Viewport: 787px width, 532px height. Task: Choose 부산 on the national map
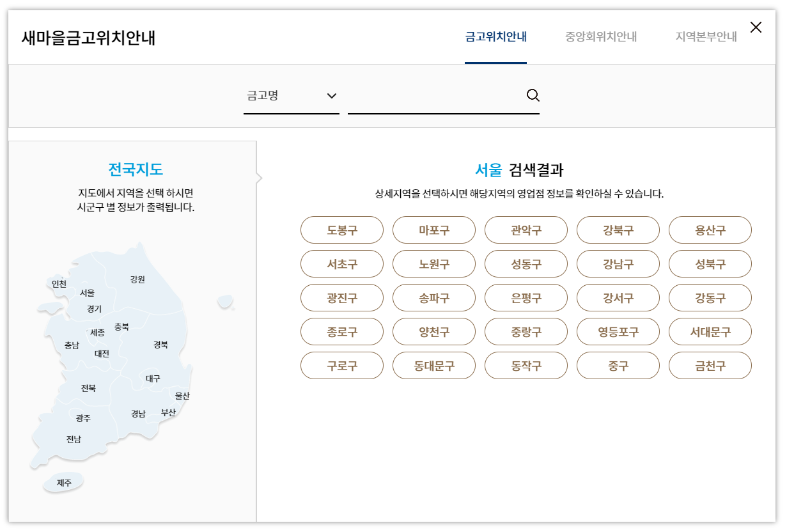(168, 412)
